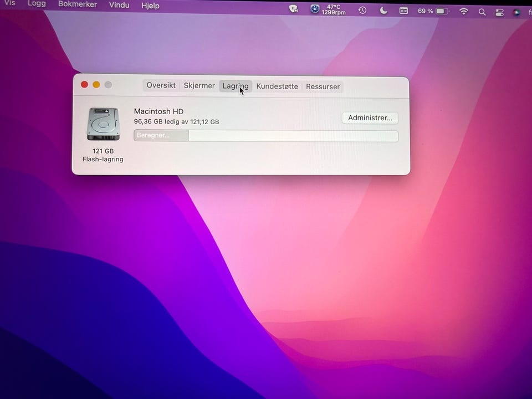Click the Malwarebytes shield icon in menu bar
532x399 pixels.
[x=294, y=9]
